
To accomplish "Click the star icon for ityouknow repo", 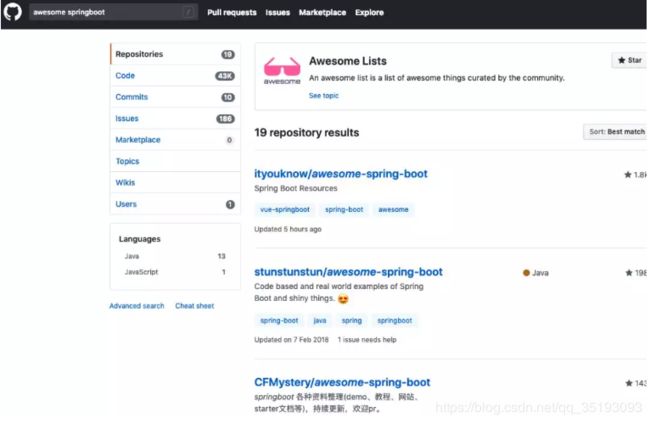I will point(628,175).
